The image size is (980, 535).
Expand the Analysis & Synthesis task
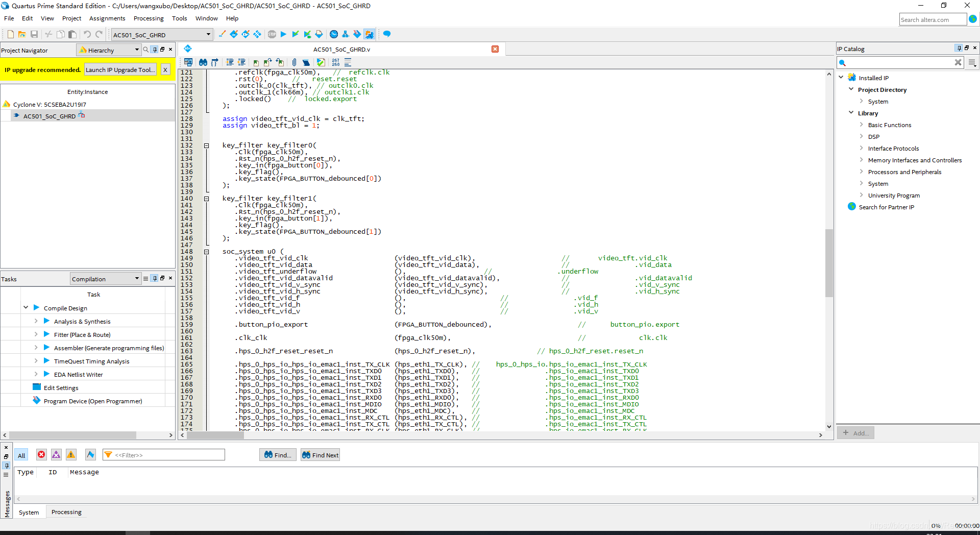(36, 322)
